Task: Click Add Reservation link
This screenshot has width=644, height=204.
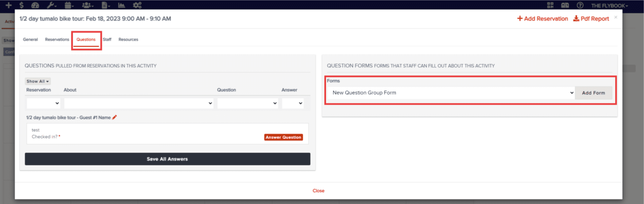Action: click(x=542, y=19)
